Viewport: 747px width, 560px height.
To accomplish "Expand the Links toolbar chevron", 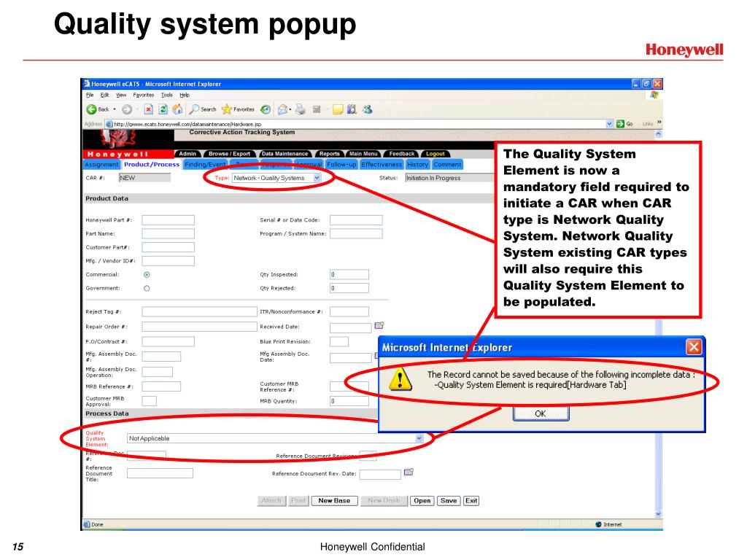I will click(x=659, y=122).
